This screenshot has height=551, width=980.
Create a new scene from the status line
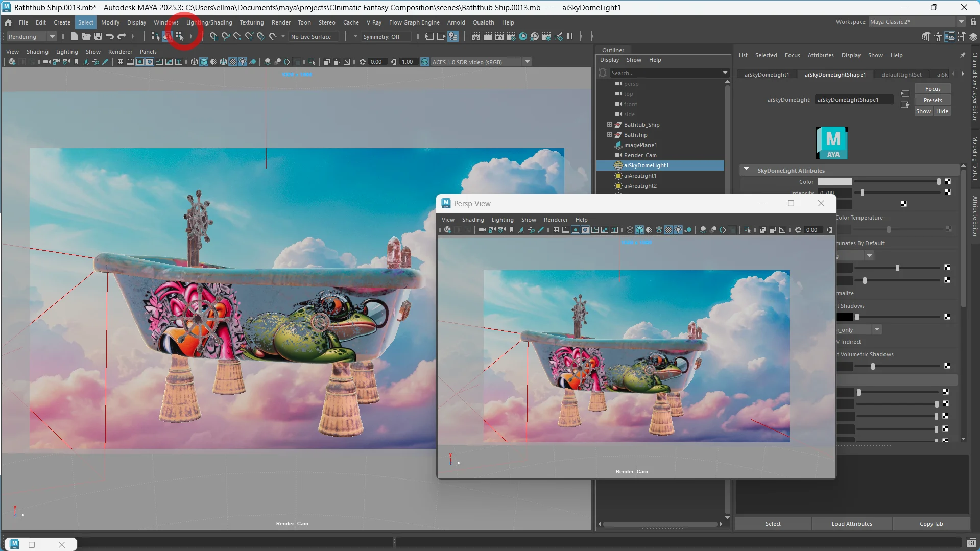pos(74,36)
